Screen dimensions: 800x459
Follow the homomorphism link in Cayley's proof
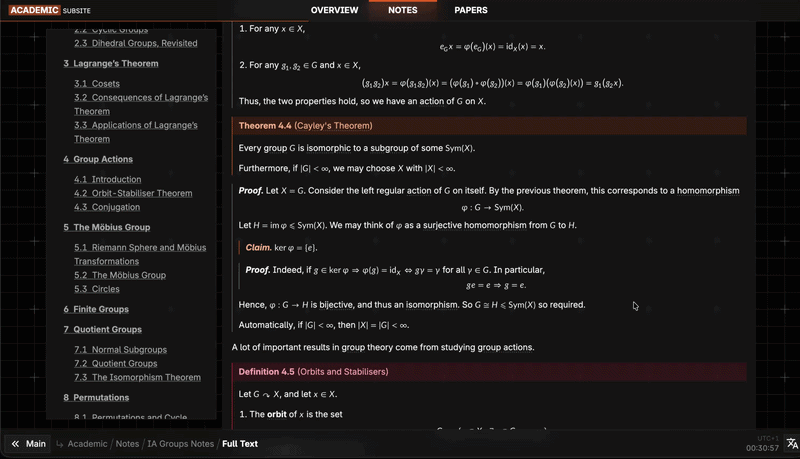click(x=708, y=191)
